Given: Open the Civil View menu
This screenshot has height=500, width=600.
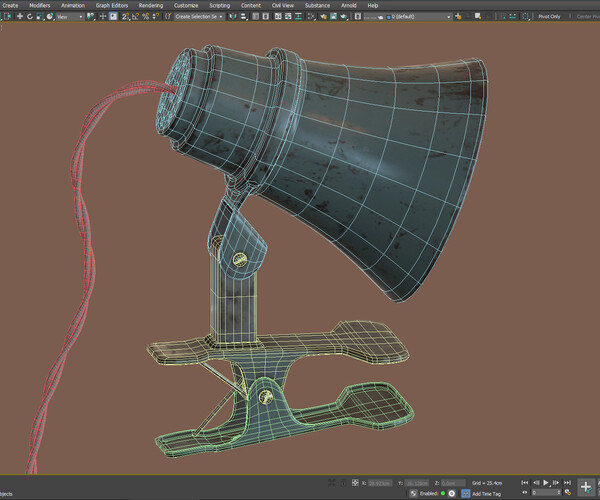Looking at the screenshot, I should pyautogui.click(x=283, y=5).
